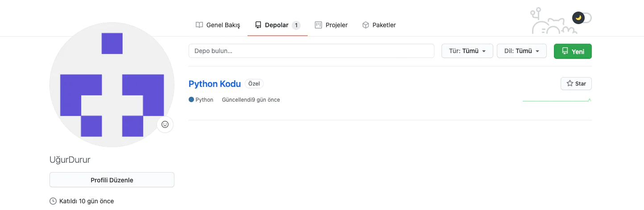Open the Python Kodu repository link
644x210 pixels.
[215, 84]
